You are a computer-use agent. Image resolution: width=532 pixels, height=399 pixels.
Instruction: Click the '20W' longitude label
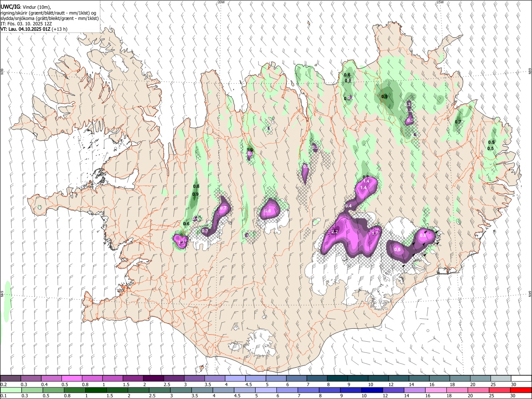pos(221,2)
